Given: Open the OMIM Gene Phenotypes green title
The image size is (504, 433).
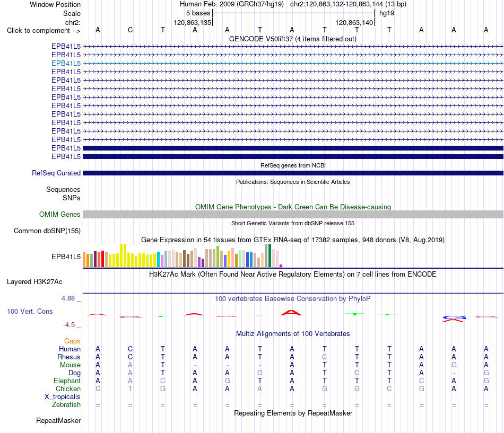Looking at the screenshot, I should 293,207.
